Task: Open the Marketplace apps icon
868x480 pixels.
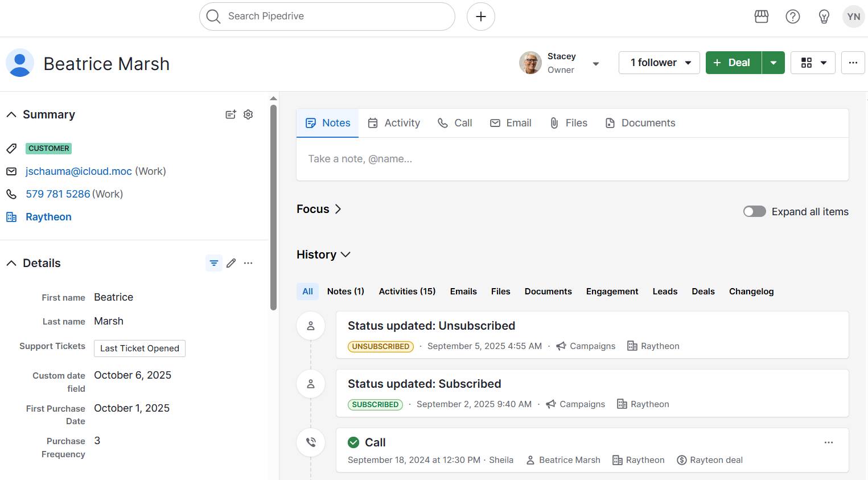Action: click(761, 17)
